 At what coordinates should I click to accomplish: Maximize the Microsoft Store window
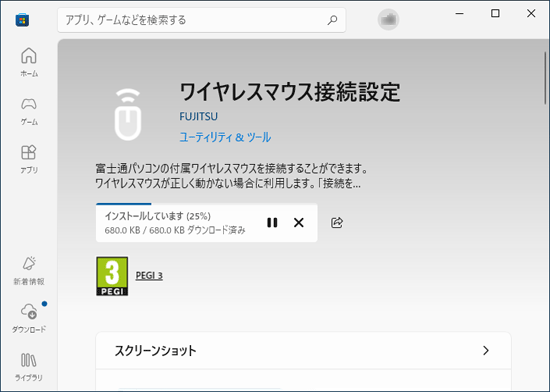(495, 13)
